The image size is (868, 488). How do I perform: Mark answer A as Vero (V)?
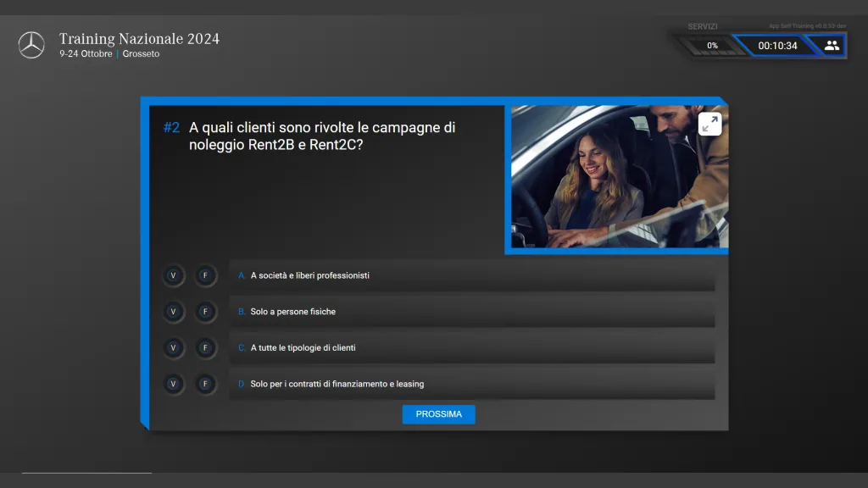pos(173,275)
